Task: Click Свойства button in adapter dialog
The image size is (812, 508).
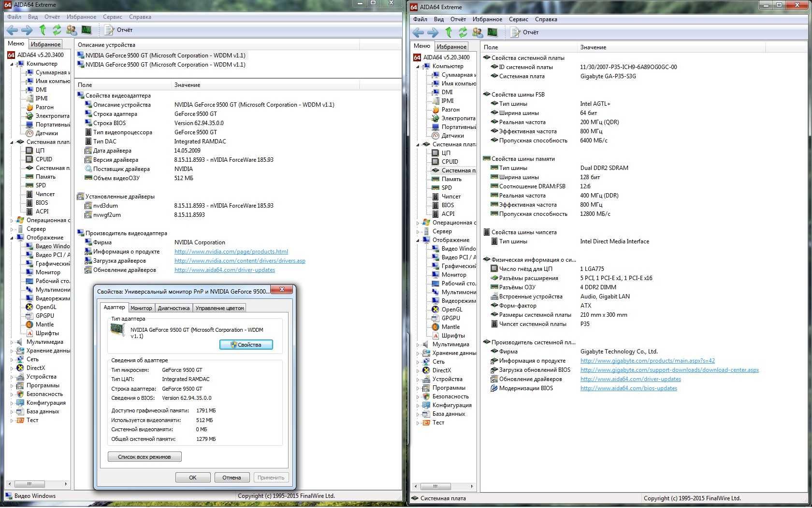Action: tap(246, 345)
